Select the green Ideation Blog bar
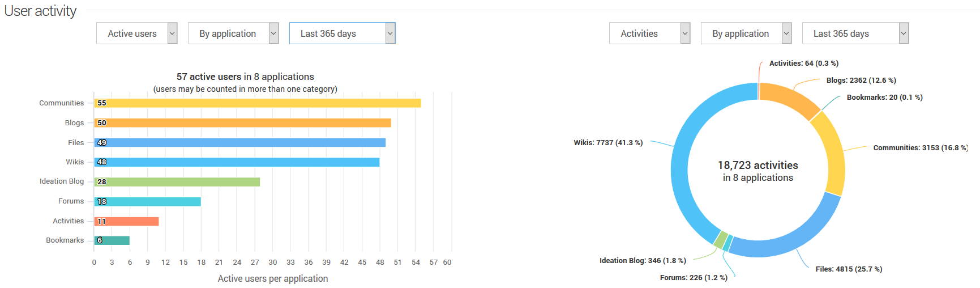The image size is (980, 288). [x=177, y=182]
